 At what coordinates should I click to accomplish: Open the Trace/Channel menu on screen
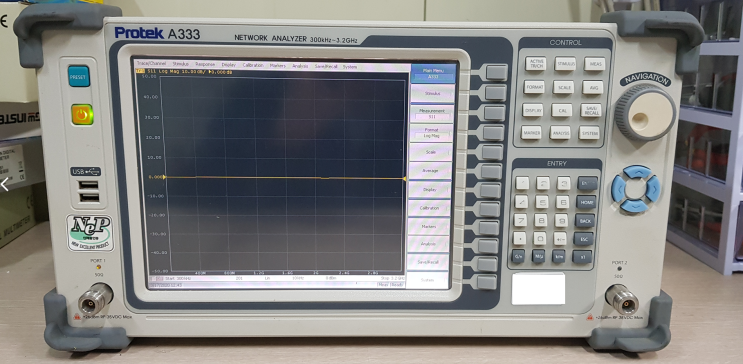pos(152,64)
